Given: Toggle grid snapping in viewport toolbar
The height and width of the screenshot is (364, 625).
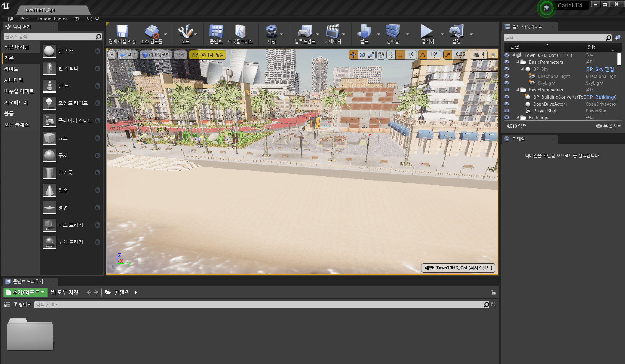Looking at the screenshot, I should click(x=400, y=55).
